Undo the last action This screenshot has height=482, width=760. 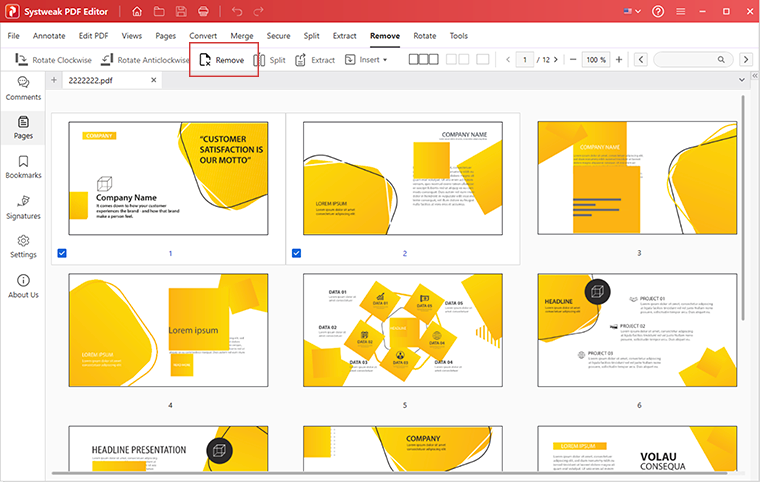(x=237, y=11)
